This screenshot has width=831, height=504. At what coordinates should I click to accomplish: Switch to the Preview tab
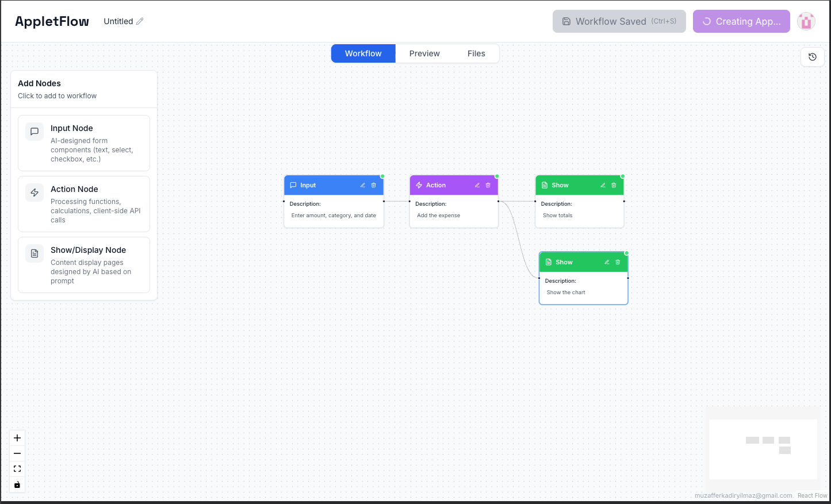tap(424, 53)
